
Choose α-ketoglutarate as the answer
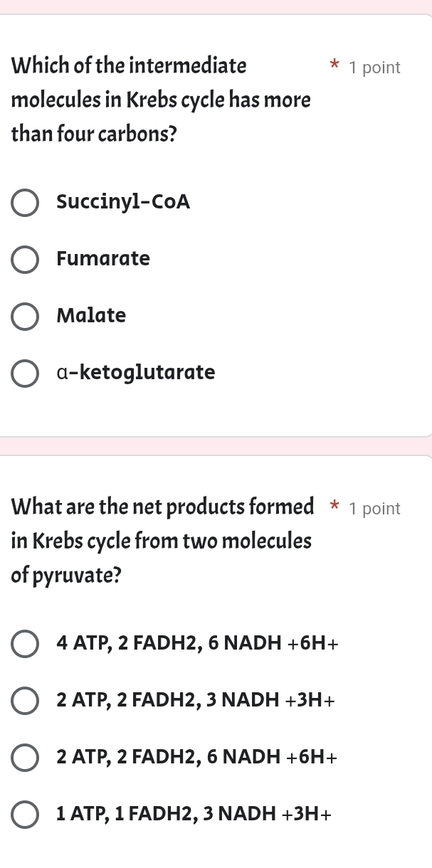[25, 374]
